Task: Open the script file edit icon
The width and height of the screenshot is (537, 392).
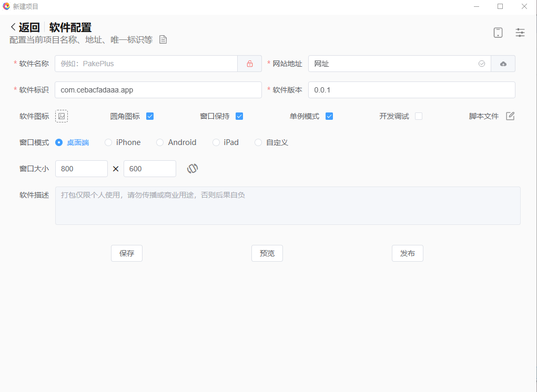Action: click(510, 116)
